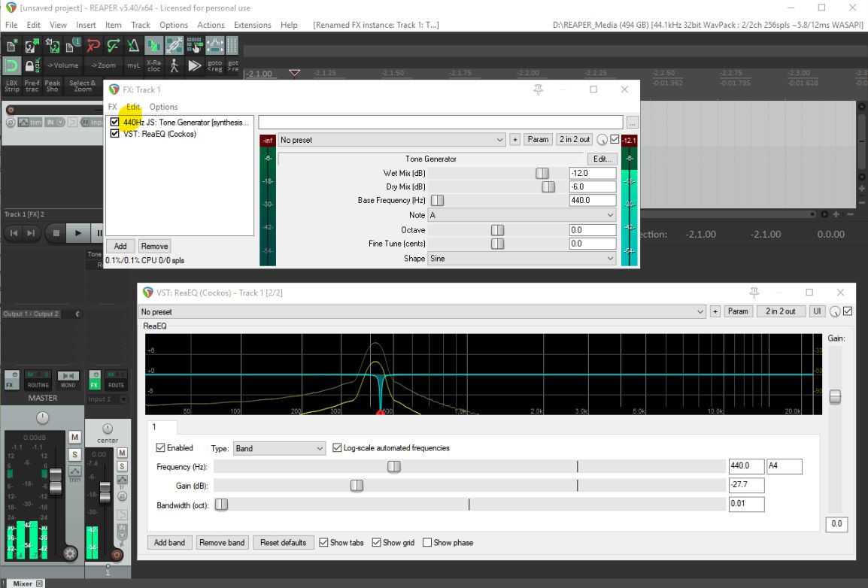Image resolution: width=868 pixels, height=588 pixels.
Task: Open the Shape dropdown set to Sine
Action: pyautogui.click(x=521, y=259)
